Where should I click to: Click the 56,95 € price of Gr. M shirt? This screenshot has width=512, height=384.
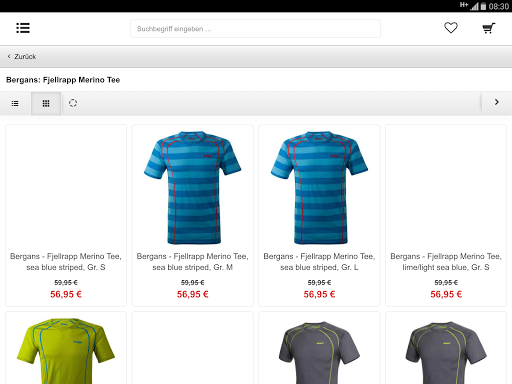193,294
